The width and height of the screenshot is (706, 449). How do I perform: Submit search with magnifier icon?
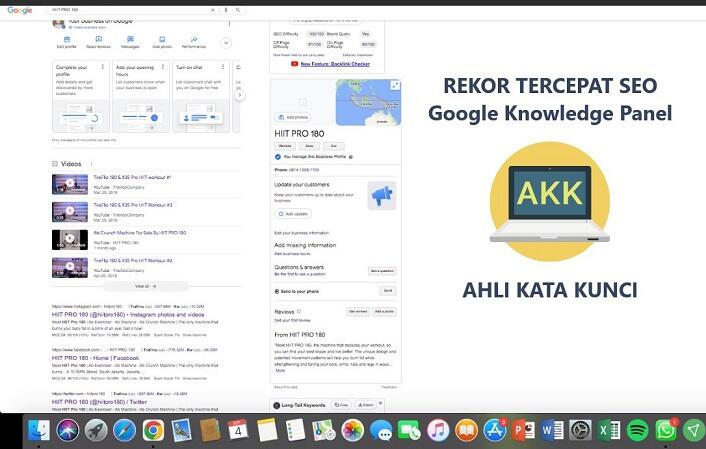[238, 10]
